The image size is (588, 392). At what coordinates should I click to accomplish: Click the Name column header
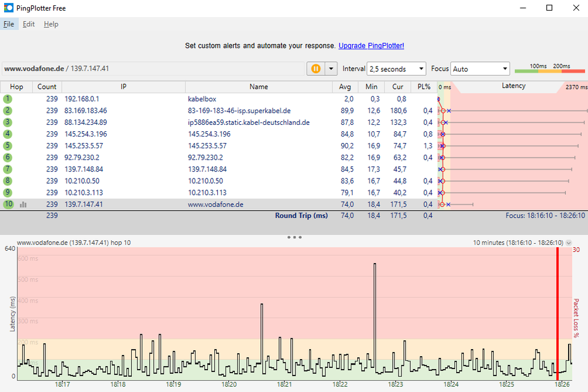259,87
